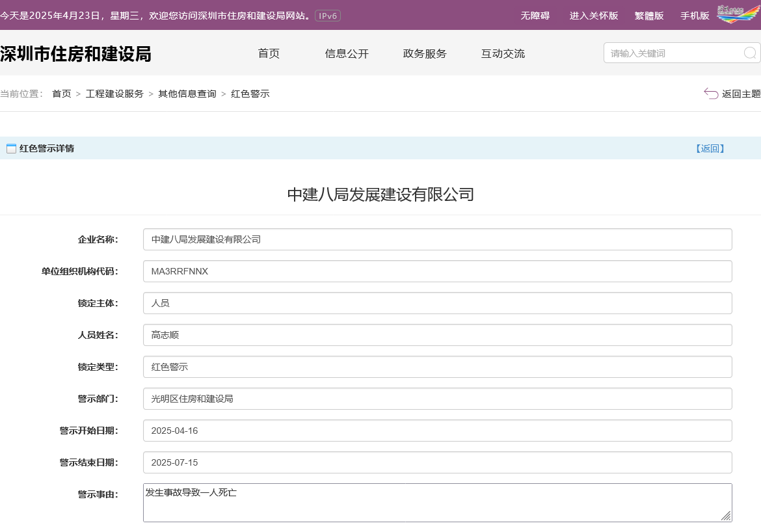
Task: Click the colorful logo in top-right corner
Action: 738,14
